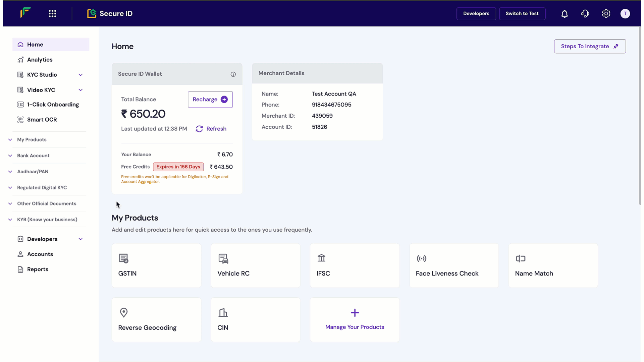This screenshot has height=362, width=644.
Task: Click the Manage Your Products tile
Action: click(355, 320)
